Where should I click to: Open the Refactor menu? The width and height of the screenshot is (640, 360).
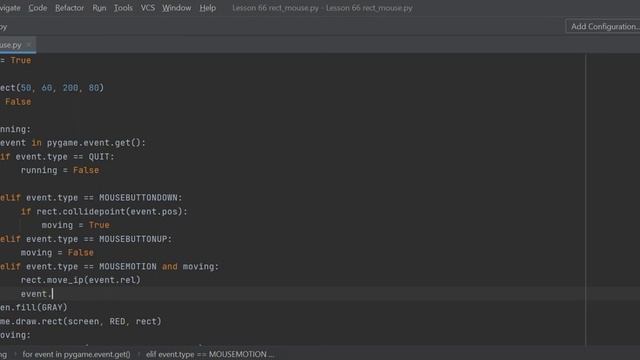pos(69,8)
